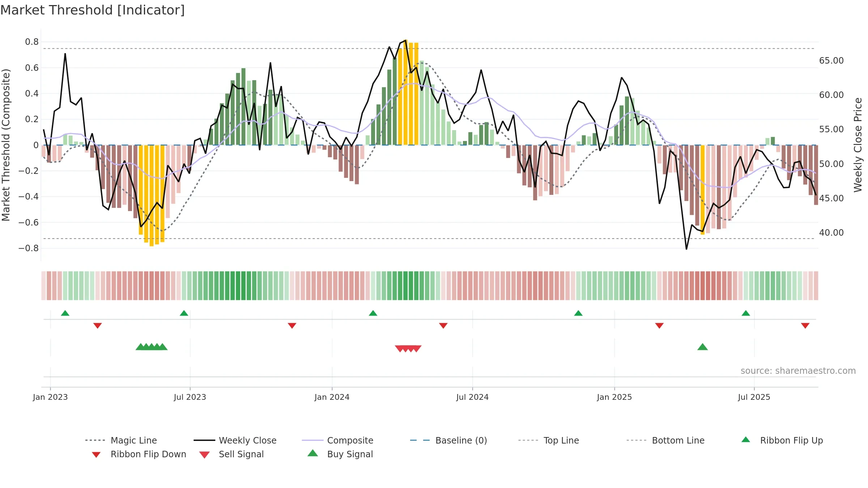The height and width of the screenshot is (488, 868).
Task: Click the ribbon flip down marker in March 2023
Action: pyautogui.click(x=98, y=326)
